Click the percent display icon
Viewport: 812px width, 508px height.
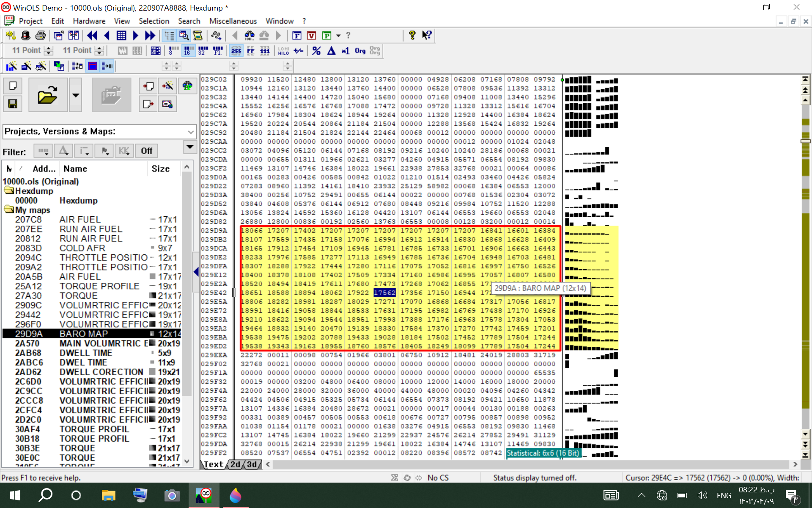tap(316, 51)
